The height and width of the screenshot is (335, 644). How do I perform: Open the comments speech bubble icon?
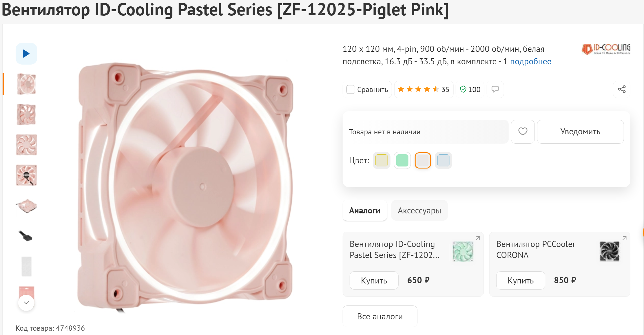495,89
